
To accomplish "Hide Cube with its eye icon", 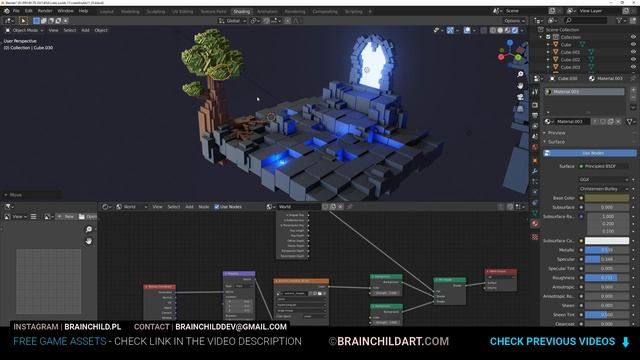I will [633, 44].
